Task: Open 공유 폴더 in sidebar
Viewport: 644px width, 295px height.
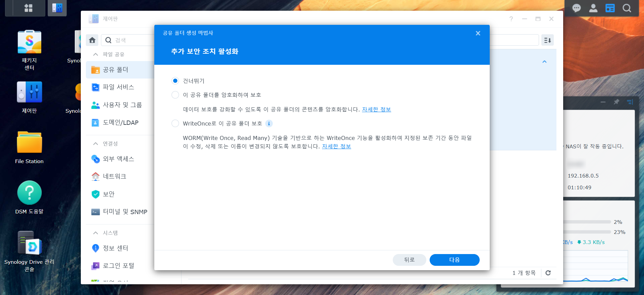Action: (x=120, y=70)
